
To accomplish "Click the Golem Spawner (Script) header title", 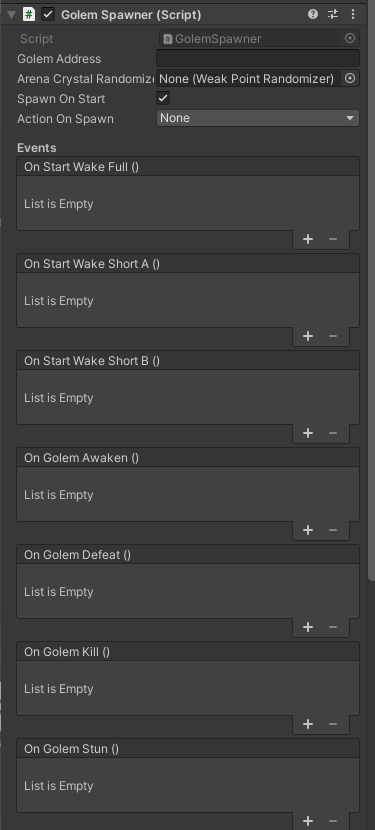I will click(131, 15).
